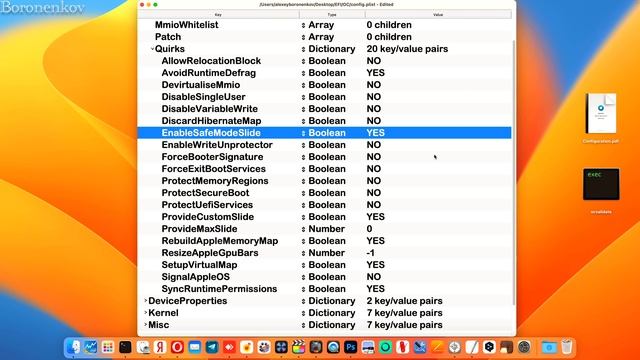This screenshot has height=360, width=640.
Task: Expand the DeviceProperties dictionary
Action: coord(146,301)
